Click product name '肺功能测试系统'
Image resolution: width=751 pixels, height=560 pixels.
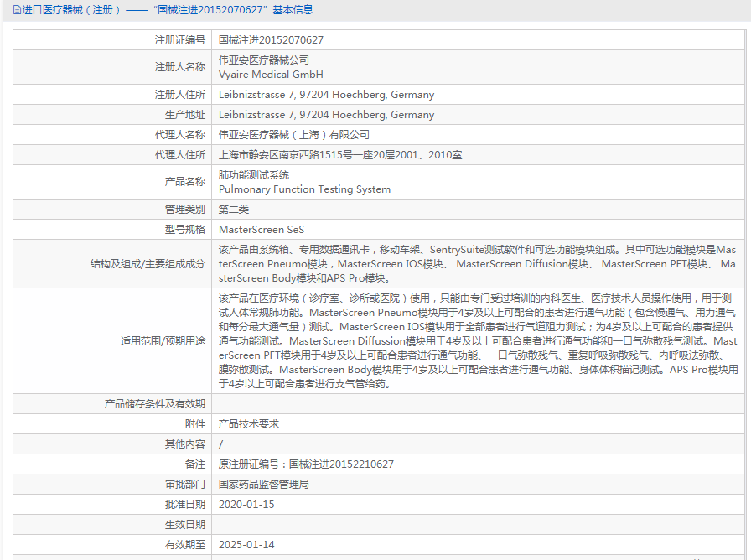pyautogui.click(x=254, y=175)
